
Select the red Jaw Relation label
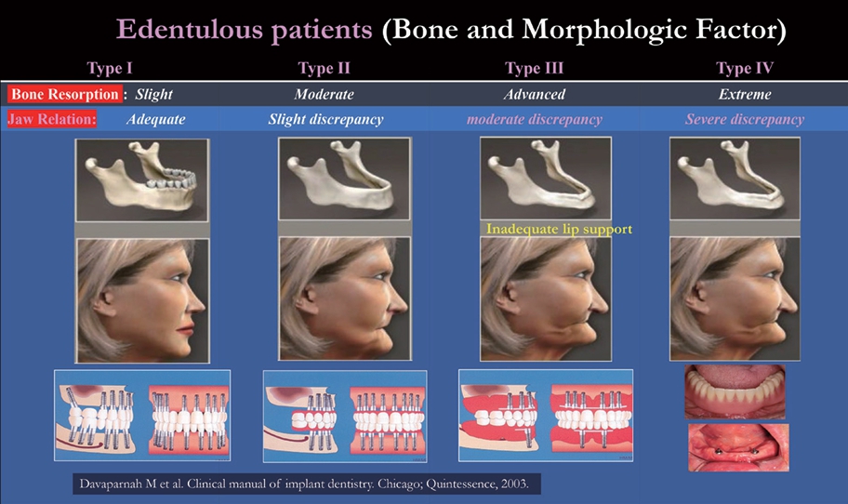point(52,119)
